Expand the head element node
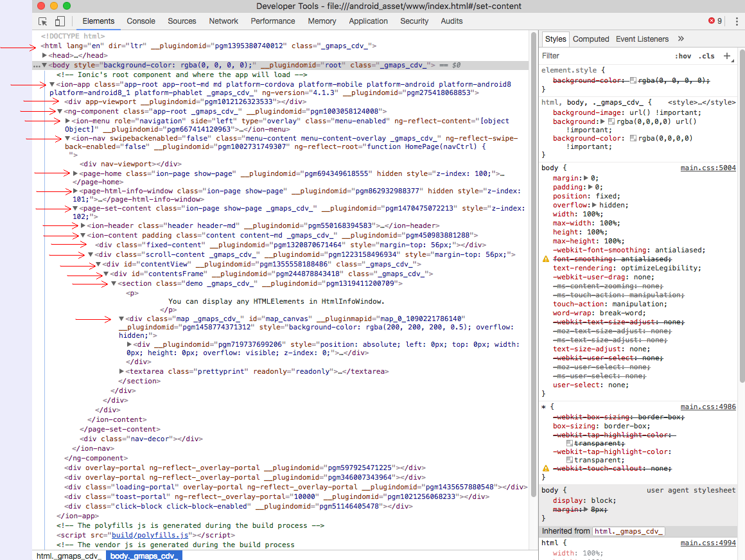745x560 pixels. click(44, 56)
